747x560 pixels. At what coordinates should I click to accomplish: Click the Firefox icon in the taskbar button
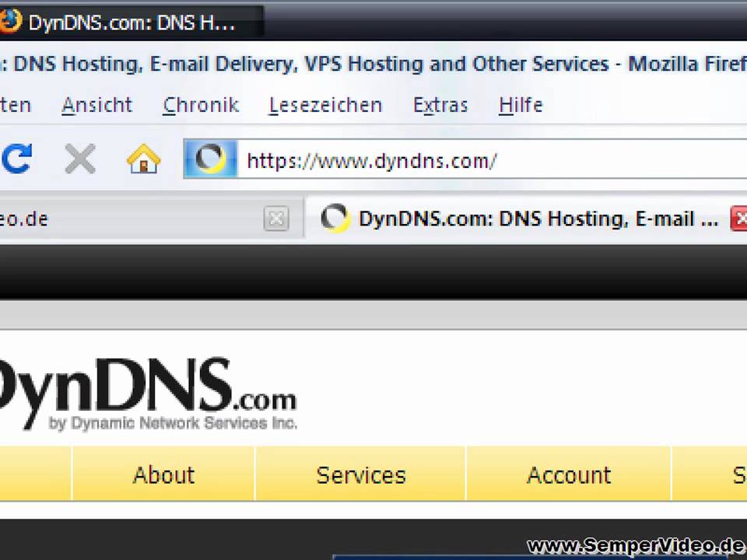[x=9, y=21]
